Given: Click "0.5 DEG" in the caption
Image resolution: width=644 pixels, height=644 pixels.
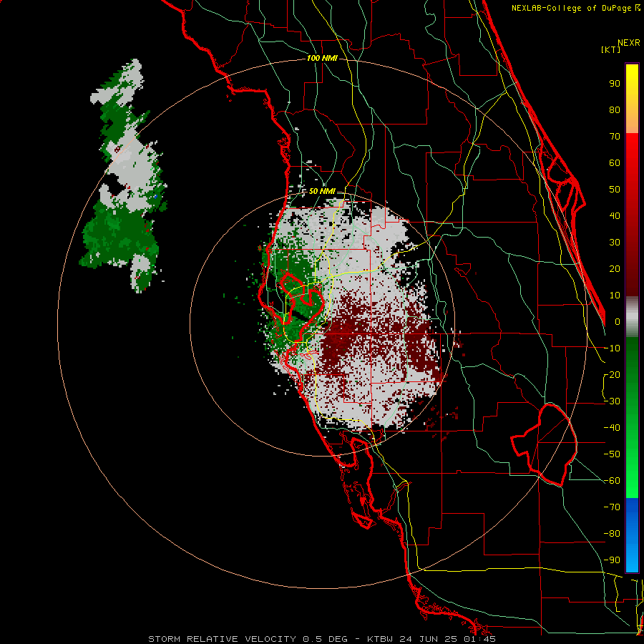Looking at the screenshot, I should pos(326,639).
